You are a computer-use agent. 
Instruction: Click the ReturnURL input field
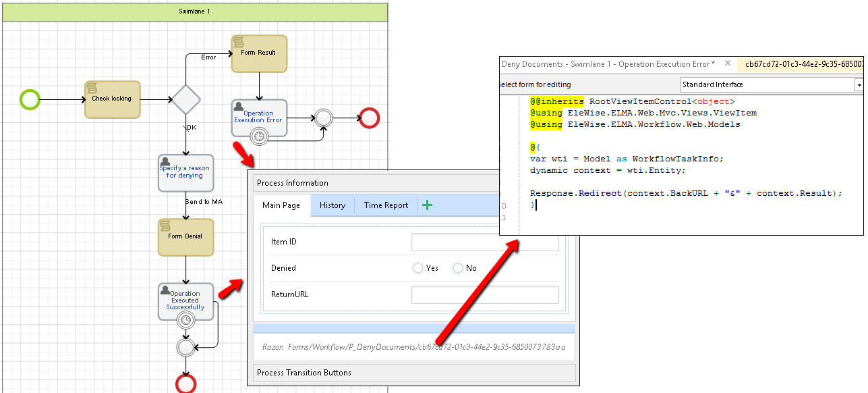tap(484, 294)
